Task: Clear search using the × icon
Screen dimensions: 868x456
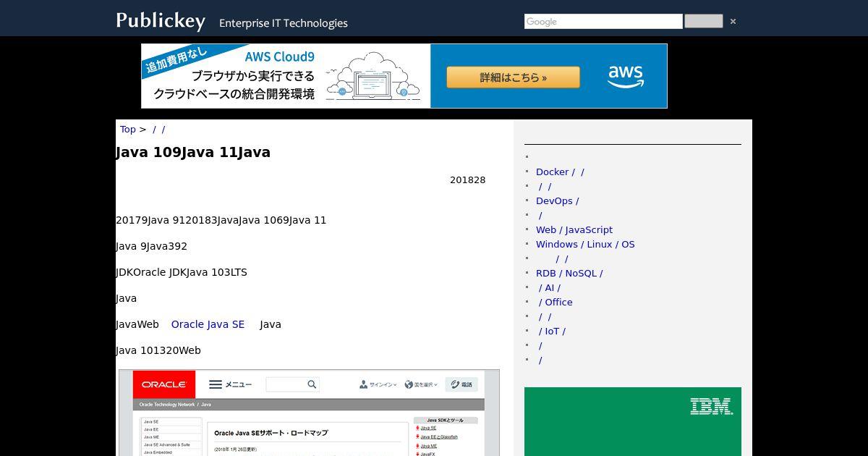Action: [733, 22]
